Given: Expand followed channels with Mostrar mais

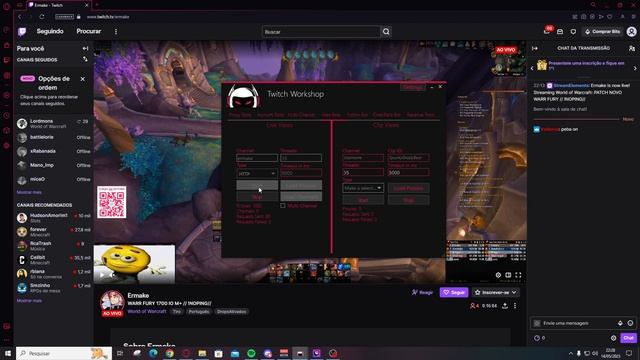Looking at the screenshot, I should tap(29, 192).
